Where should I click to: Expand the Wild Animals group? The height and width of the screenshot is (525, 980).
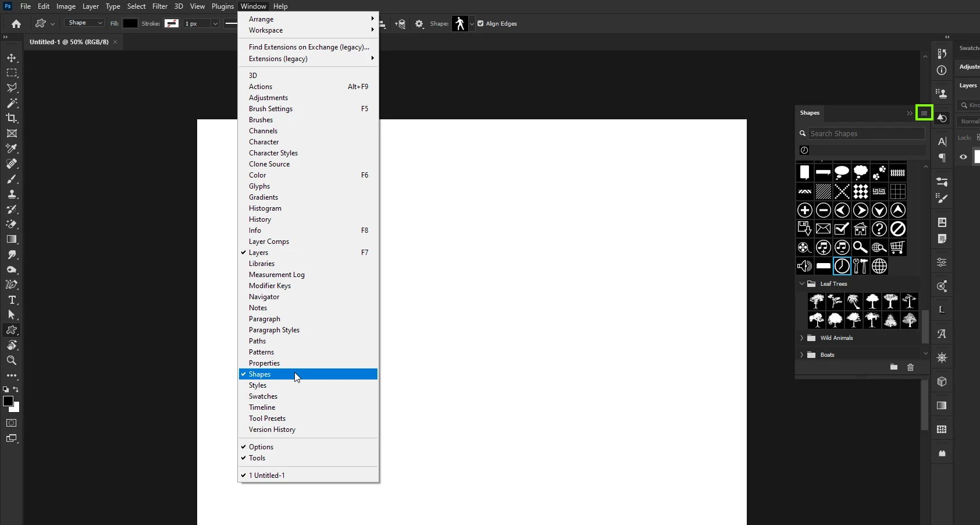tap(802, 338)
